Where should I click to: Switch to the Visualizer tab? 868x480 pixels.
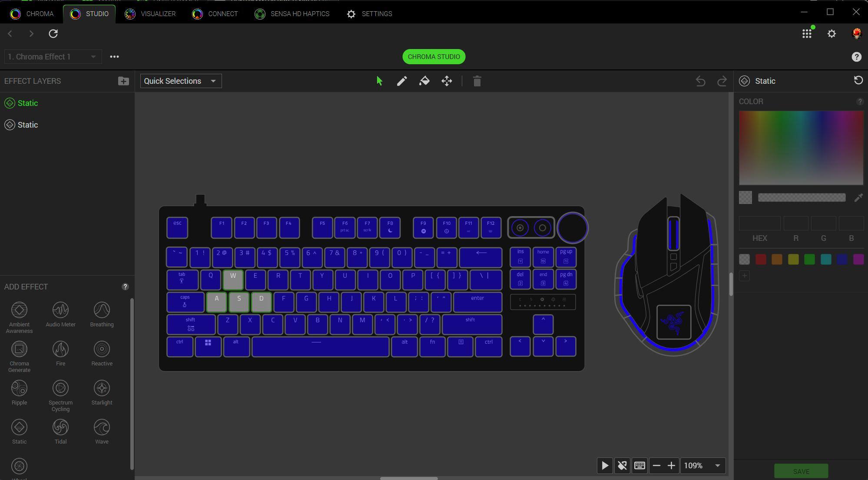point(150,14)
